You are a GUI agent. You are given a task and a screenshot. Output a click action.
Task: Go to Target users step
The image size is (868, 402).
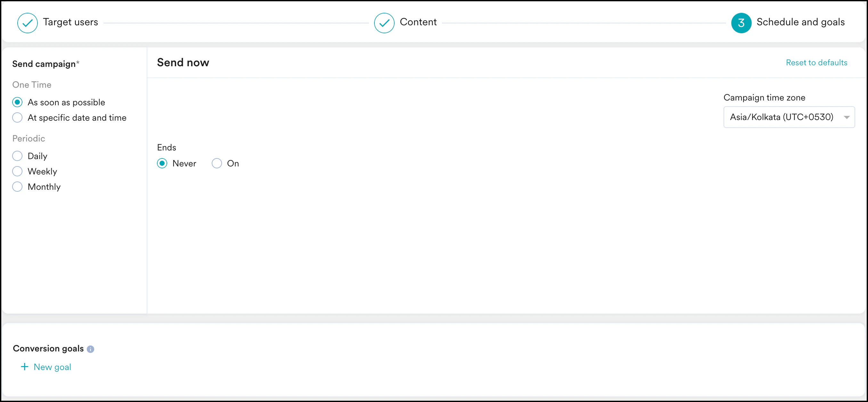(70, 22)
